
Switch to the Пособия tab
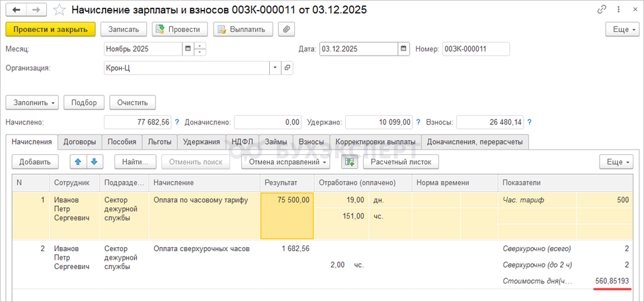point(122,142)
